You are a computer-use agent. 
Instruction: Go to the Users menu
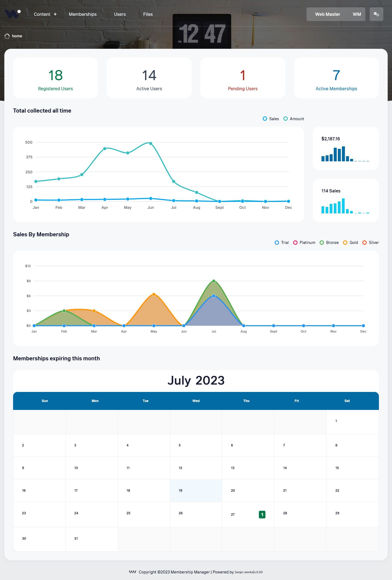(120, 14)
